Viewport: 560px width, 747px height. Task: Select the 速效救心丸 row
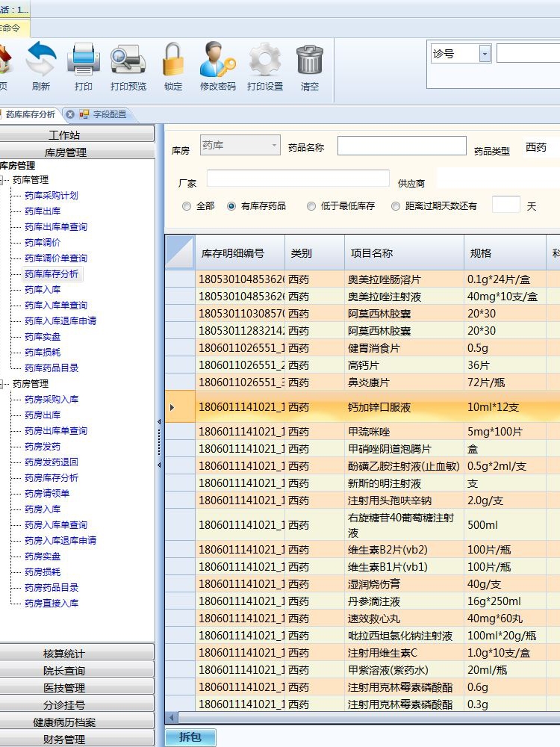coord(363,619)
